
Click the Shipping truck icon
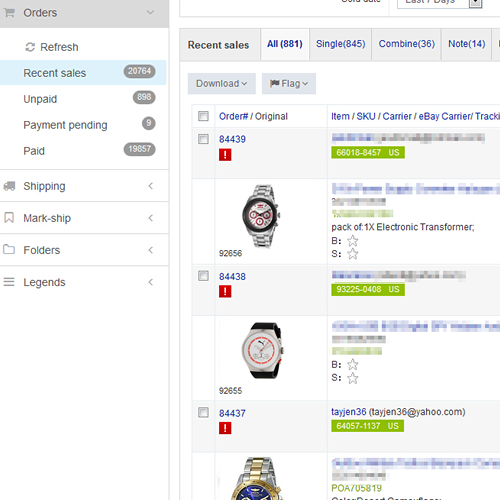click(9, 186)
